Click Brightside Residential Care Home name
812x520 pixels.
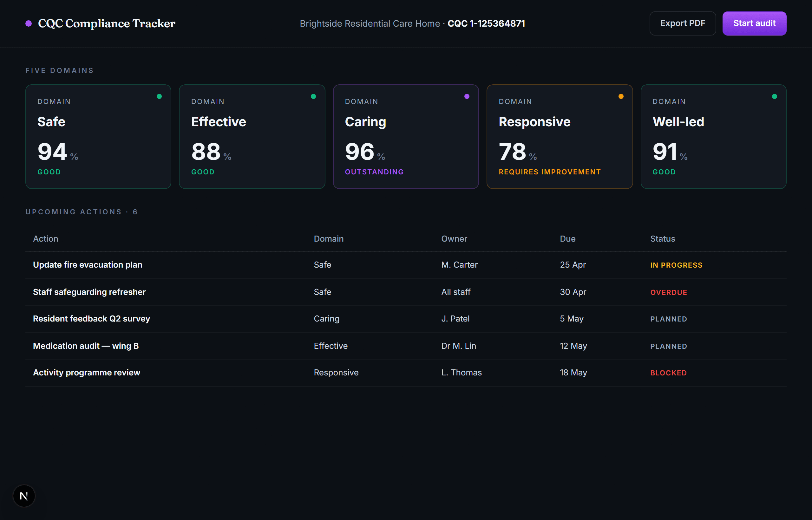[370, 24]
